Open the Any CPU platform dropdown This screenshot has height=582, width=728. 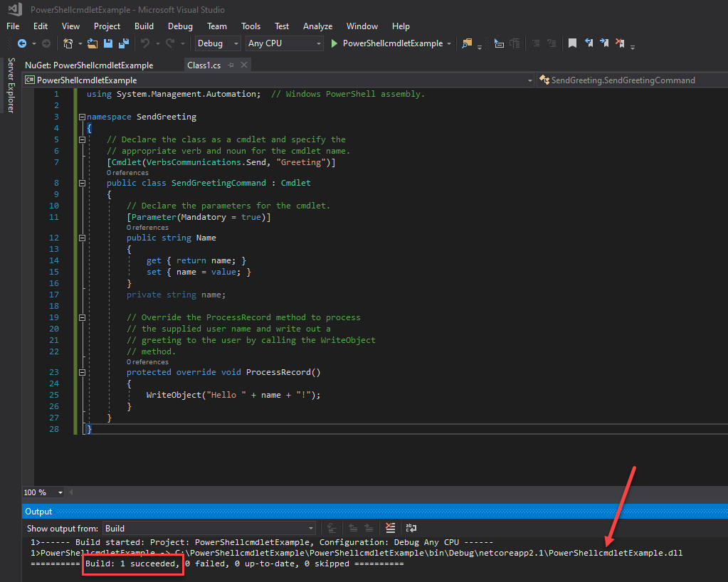(x=284, y=43)
